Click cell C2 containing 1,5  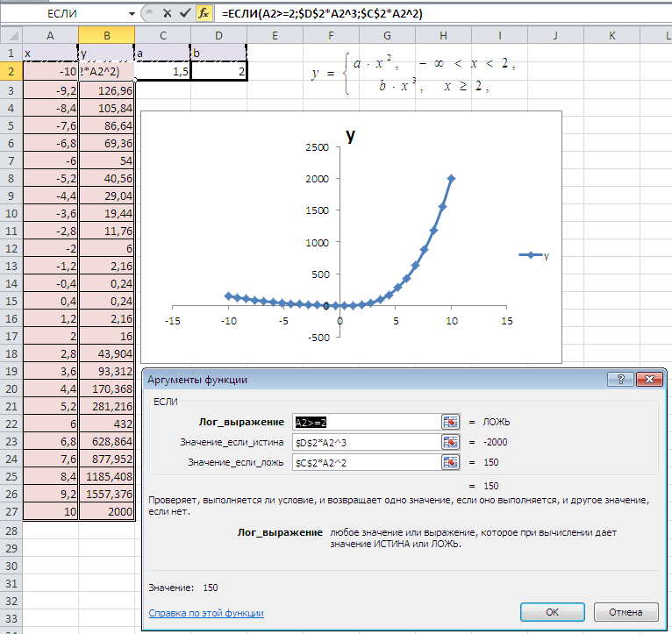[x=163, y=71]
